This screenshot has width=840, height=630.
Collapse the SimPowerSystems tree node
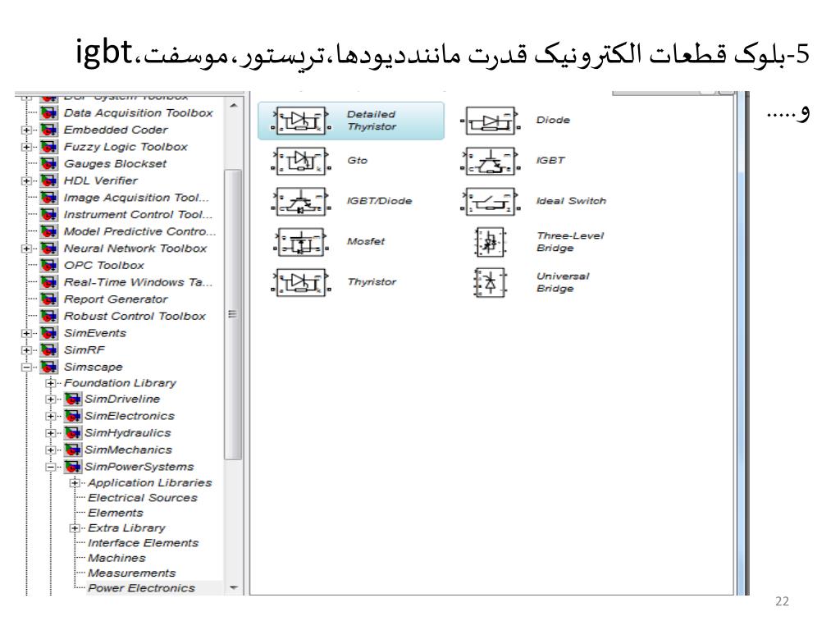tap(50, 467)
